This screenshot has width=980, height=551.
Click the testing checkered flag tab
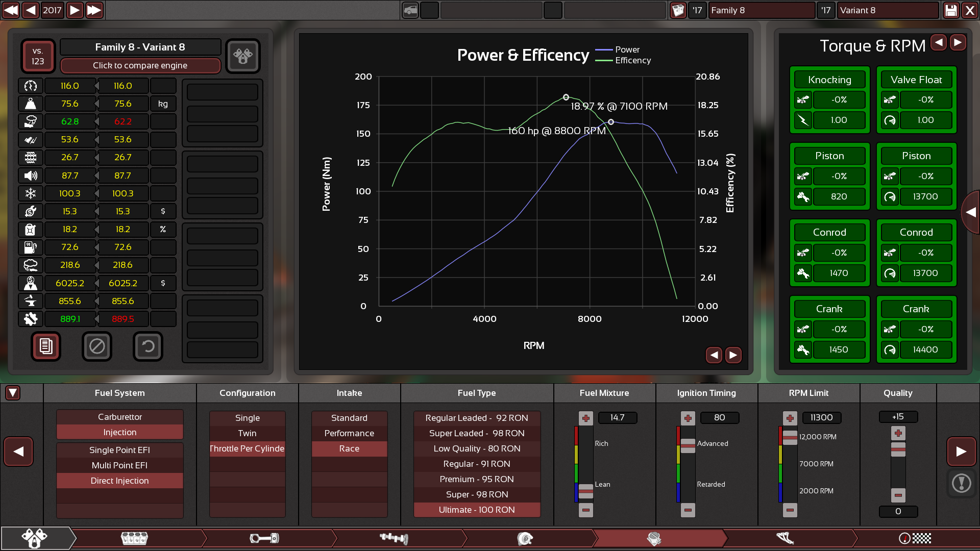pos(915,538)
